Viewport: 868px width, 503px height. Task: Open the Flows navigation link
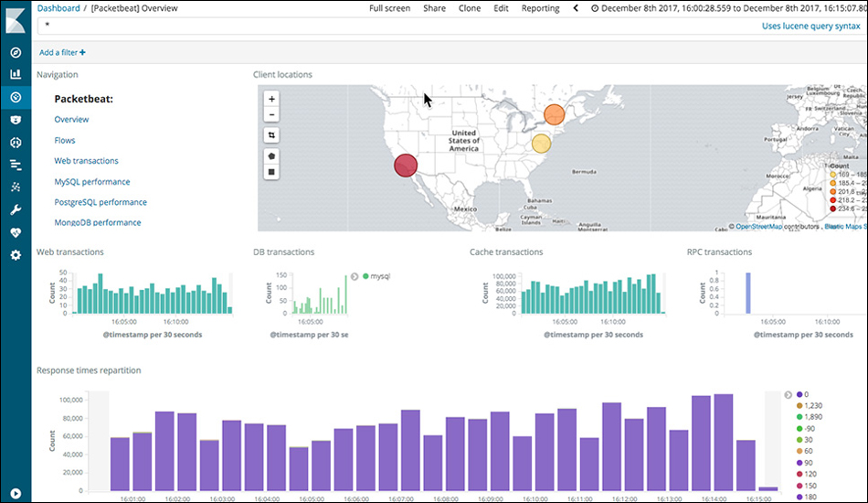point(65,141)
